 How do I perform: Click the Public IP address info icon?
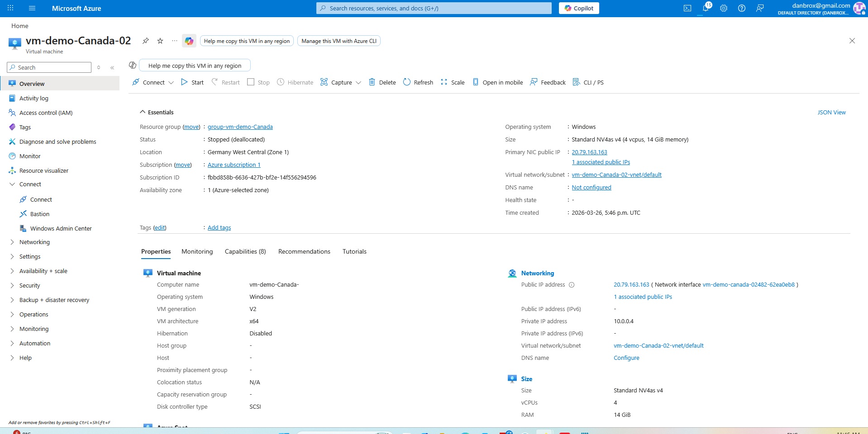pos(572,285)
